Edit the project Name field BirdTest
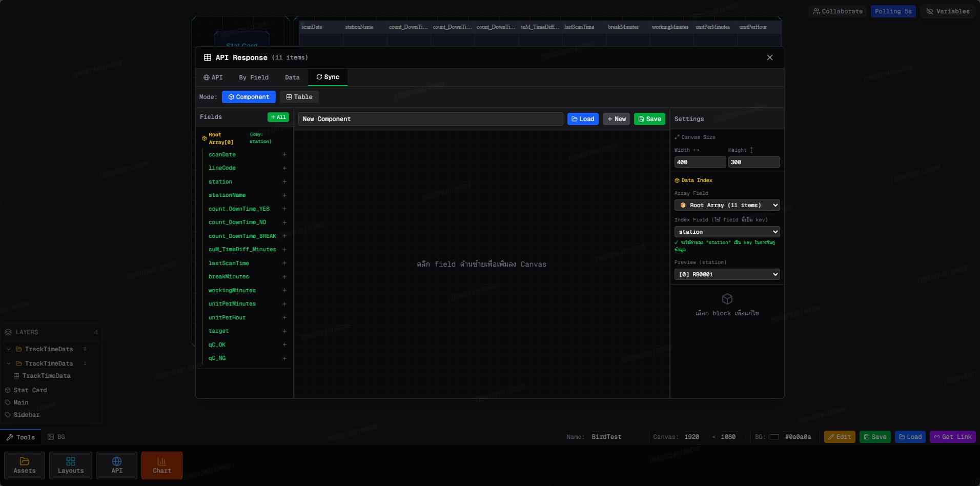 [616, 437]
